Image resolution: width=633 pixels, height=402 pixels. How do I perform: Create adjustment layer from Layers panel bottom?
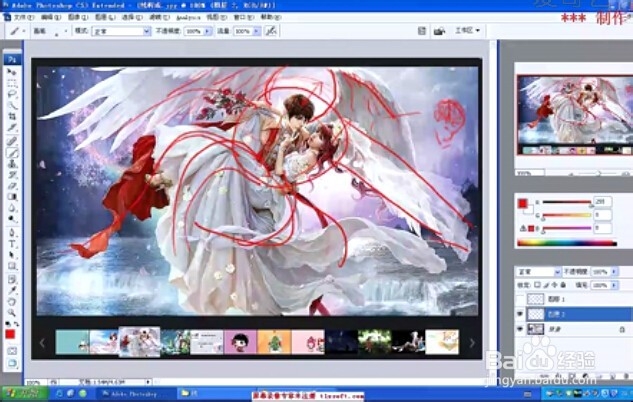(585, 376)
